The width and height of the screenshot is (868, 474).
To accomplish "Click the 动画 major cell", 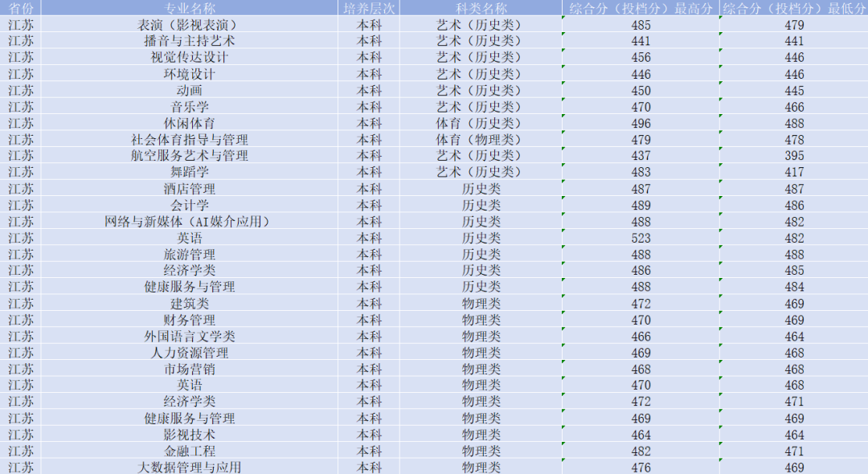I will 190,90.
